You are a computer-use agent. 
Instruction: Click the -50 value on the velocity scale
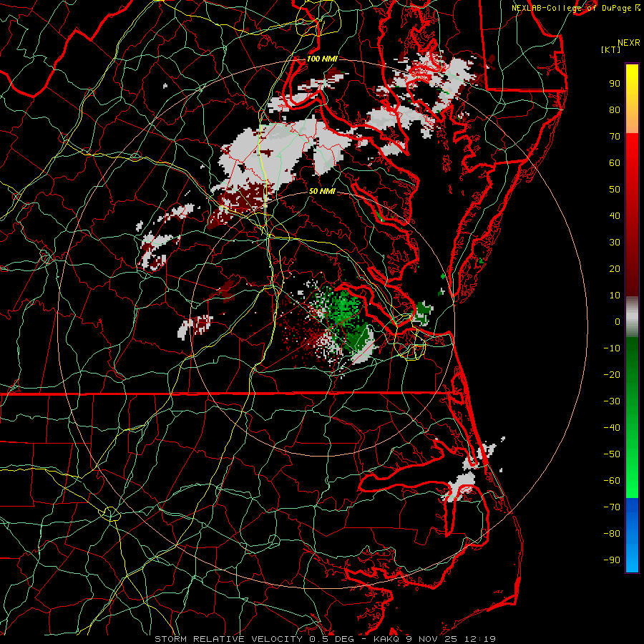click(x=612, y=454)
